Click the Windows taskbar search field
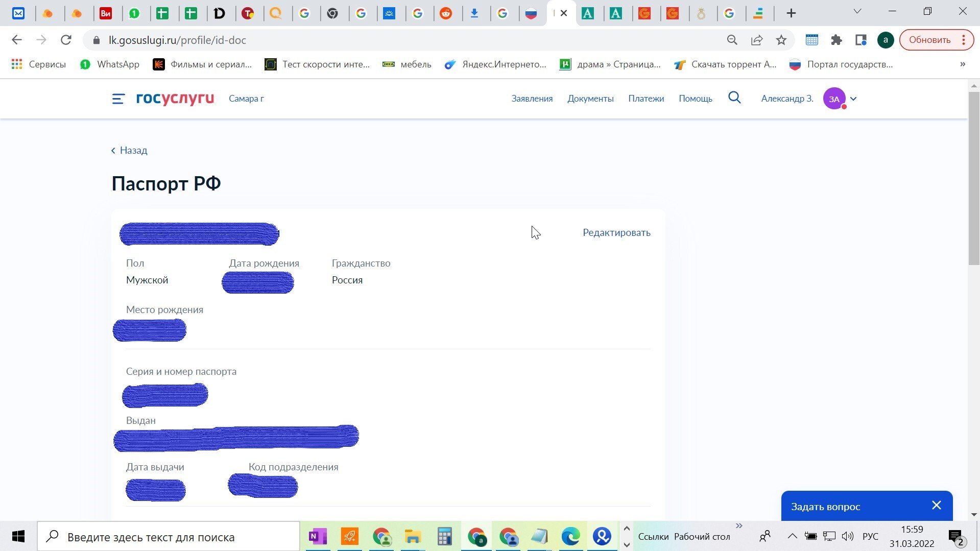 tap(169, 537)
